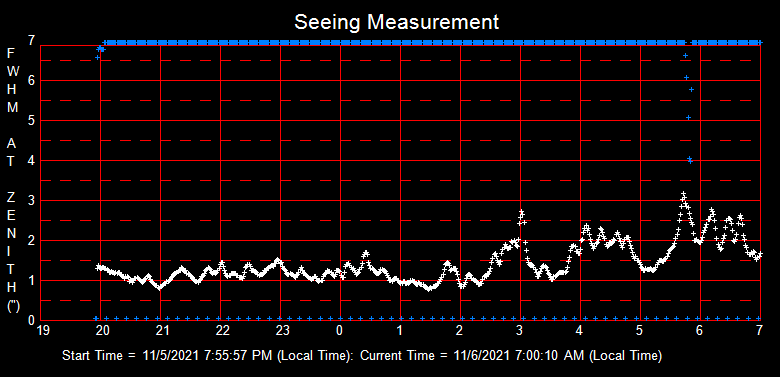Click the x-axis hour label 2
Image resolution: width=780 pixels, height=377 pixels.
(x=460, y=331)
